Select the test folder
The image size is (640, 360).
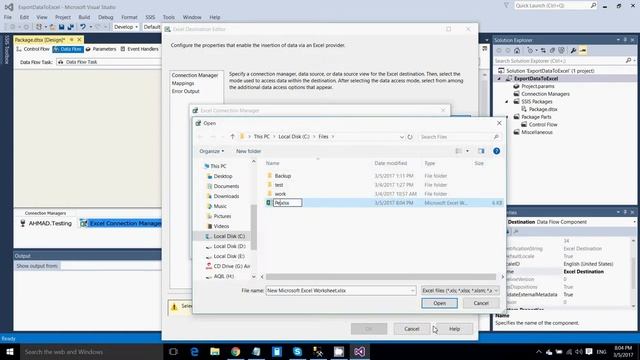click(279, 185)
